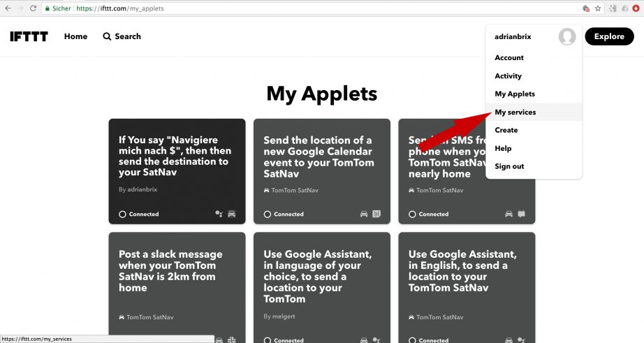Open Search in the top navigation

tap(122, 36)
